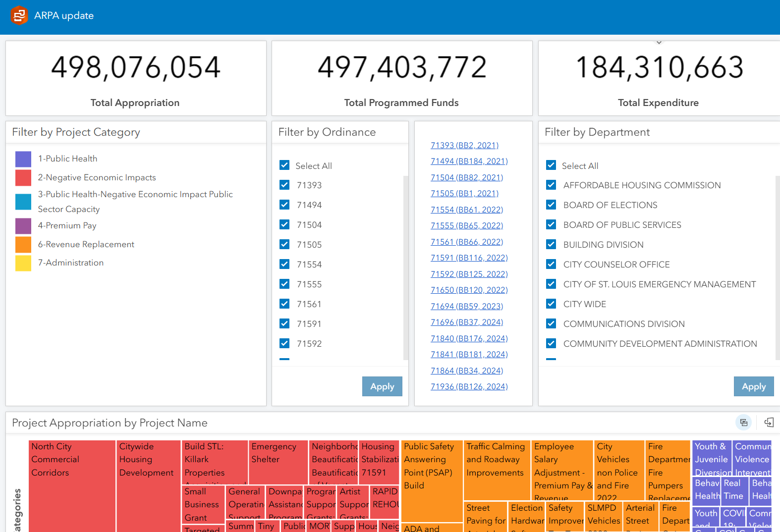Uncheck the BOARD OF ELECTIONS checkbox
The width and height of the screenshot is (780, 532).
tap(551, 205)
